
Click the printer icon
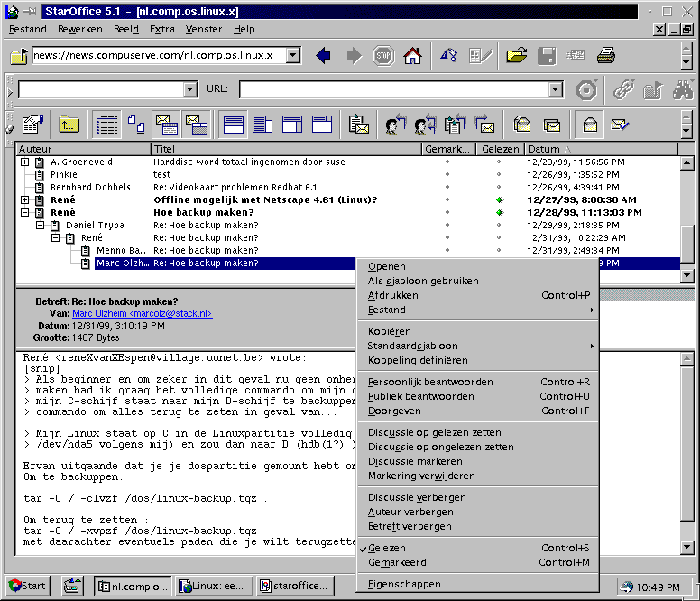(x=606, y=56)
